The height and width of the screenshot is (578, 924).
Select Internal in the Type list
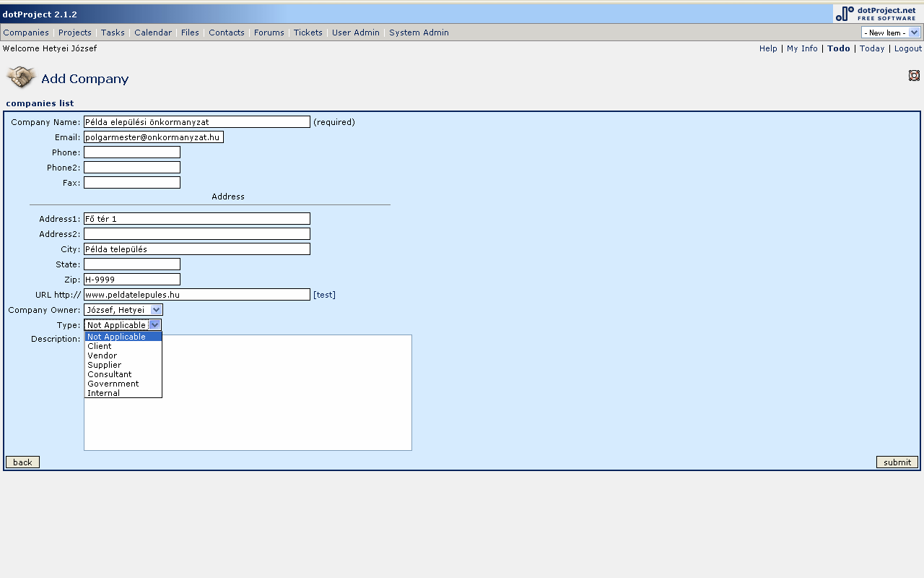(x=123, y=393)
